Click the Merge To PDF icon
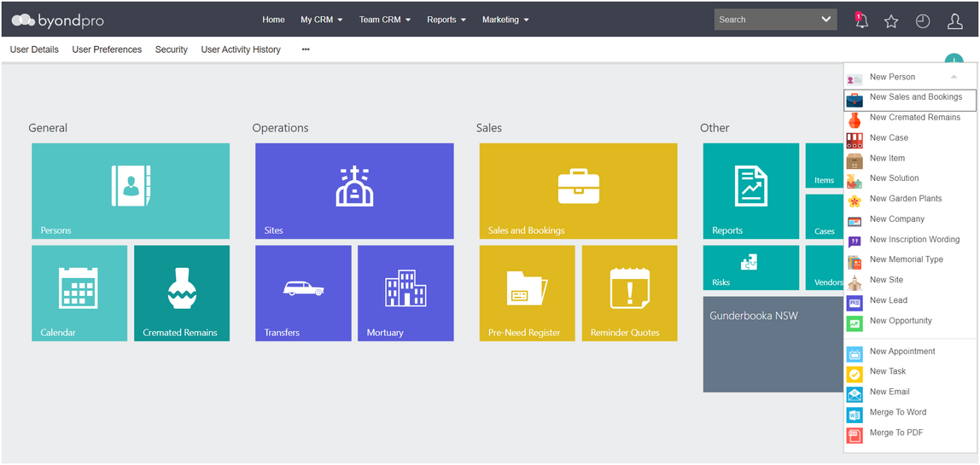The width and height of the screenshot is (980, 465). tap(855, 435)
